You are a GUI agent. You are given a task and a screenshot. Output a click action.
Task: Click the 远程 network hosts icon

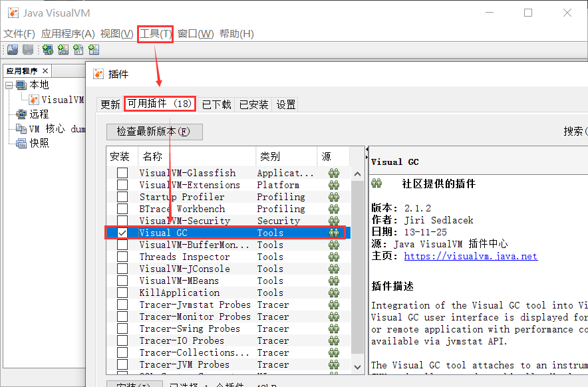(21, 114)
